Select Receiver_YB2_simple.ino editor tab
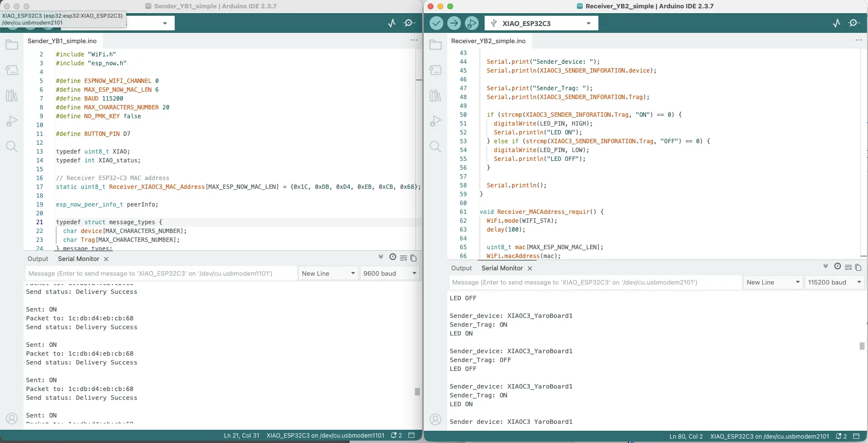This screenshot has width=868, height=443. click(488, 41)
